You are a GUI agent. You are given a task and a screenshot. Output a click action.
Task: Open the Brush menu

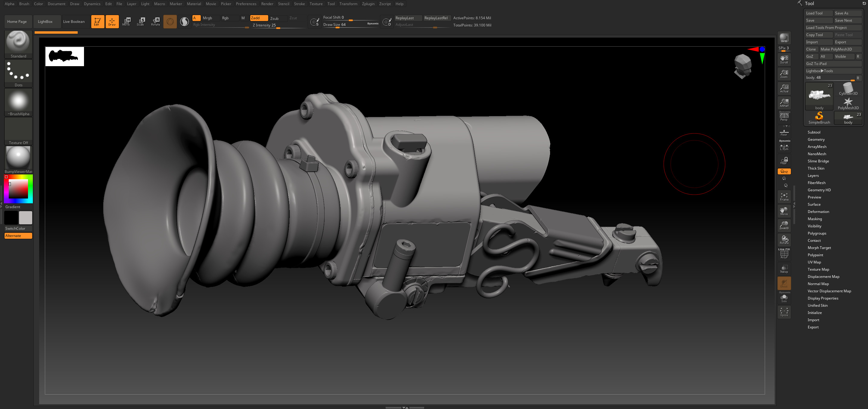[24, 4]
